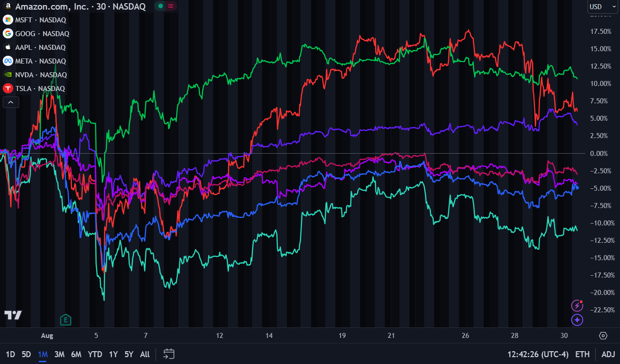Click the 17.50% price scale label
This screenshot has width=620, height=364.
click(x=601, y=32)
